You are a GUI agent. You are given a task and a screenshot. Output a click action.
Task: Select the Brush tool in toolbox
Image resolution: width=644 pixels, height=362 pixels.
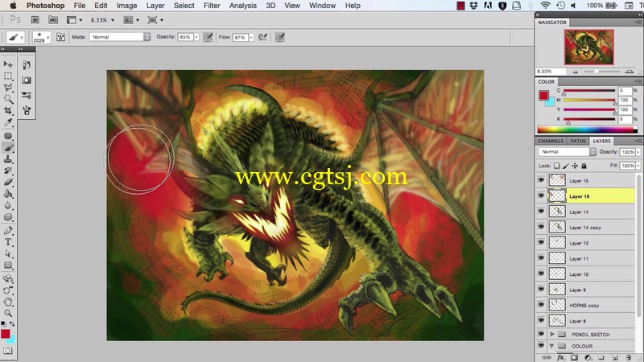coord(8,147)
